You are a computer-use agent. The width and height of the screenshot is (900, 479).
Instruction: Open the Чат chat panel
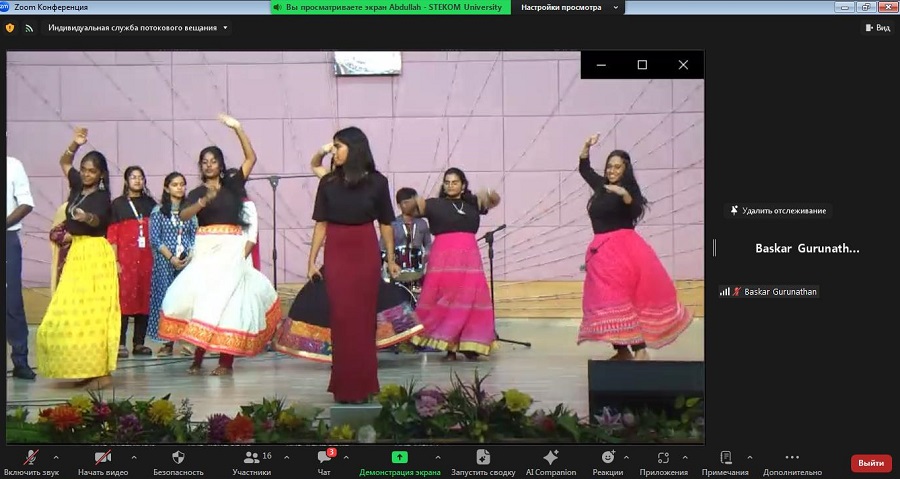(x=324, y=457)
